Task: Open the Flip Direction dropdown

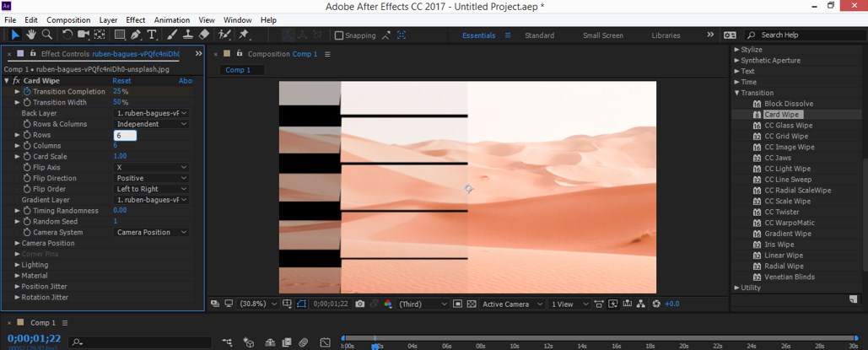Action: [x=151, y=178]
